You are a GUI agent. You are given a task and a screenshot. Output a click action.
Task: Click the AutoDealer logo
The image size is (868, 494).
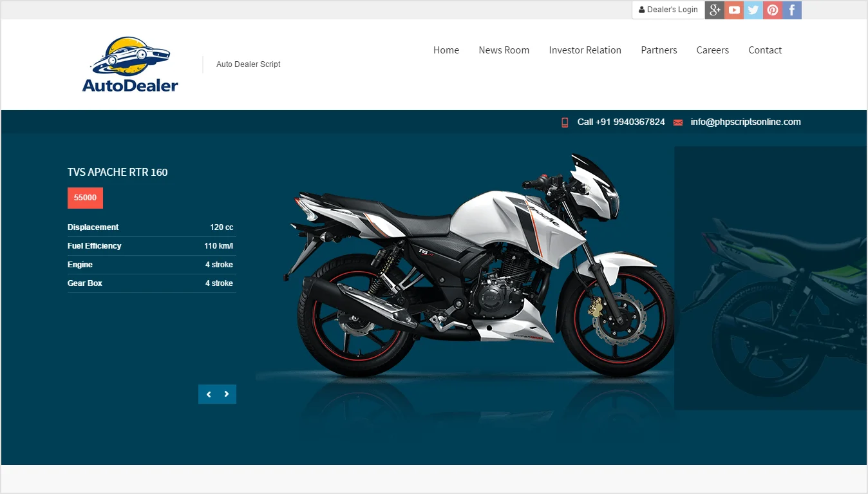pyautogui.click(x=130, y=64)
